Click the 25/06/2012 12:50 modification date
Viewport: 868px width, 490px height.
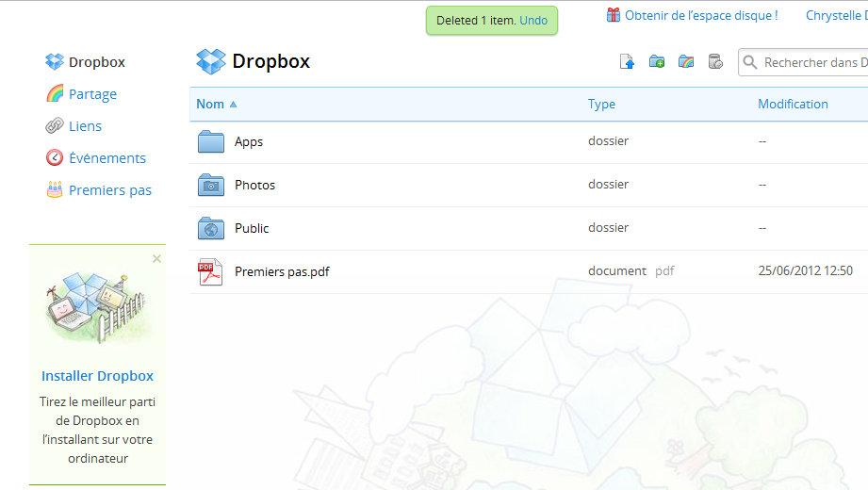(x=806, y=270)
